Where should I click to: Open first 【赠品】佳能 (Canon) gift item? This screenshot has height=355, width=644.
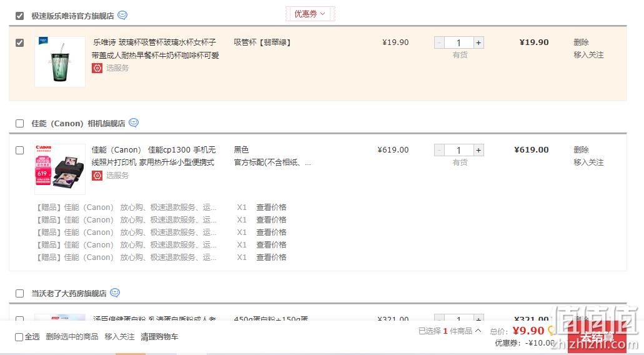[127, 207]
